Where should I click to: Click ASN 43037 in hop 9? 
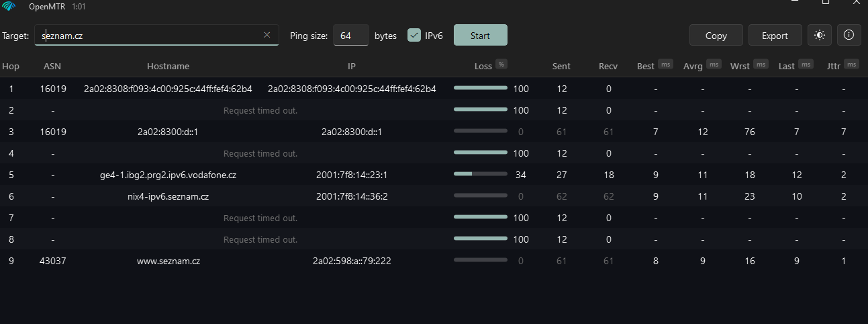tap(52, 261)
